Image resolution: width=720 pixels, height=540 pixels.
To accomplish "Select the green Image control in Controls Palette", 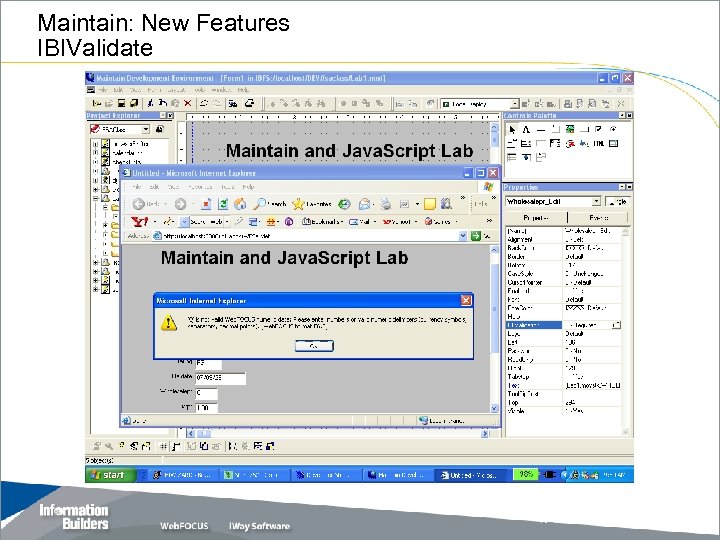I will pos(570,129).
